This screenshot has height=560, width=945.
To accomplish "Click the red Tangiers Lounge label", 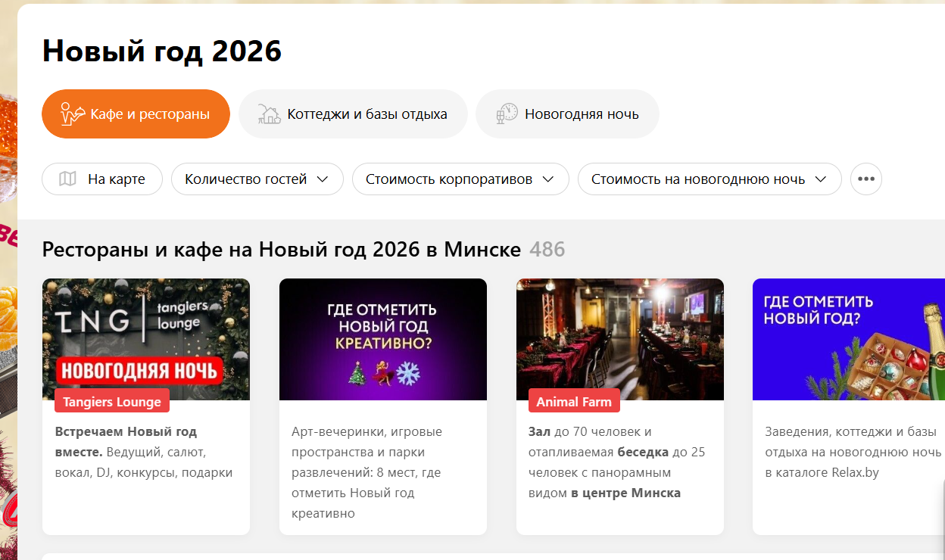I will [x=112, y=401].
